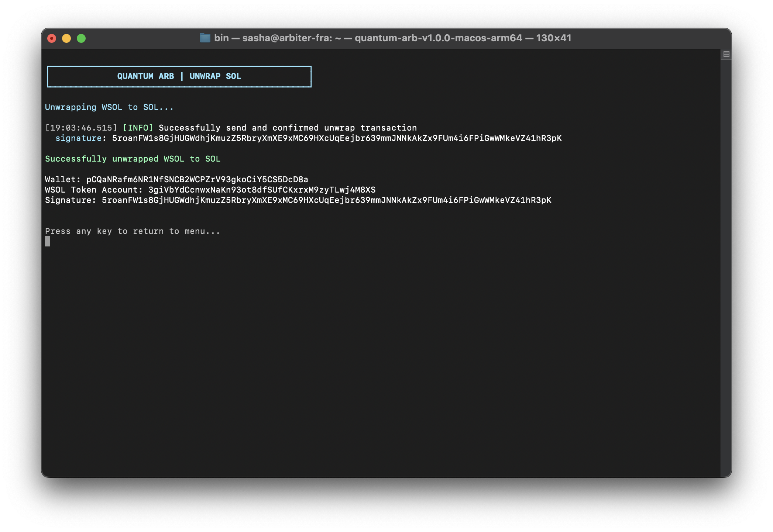The image size is (773, 532).
Task: Click the green [INFO] log tag
Action: (138, 128)
